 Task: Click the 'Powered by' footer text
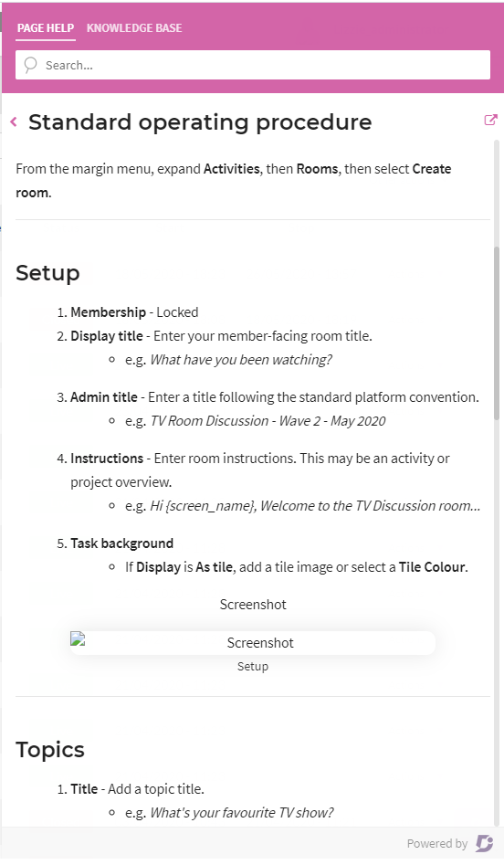(x=437, y=843)
